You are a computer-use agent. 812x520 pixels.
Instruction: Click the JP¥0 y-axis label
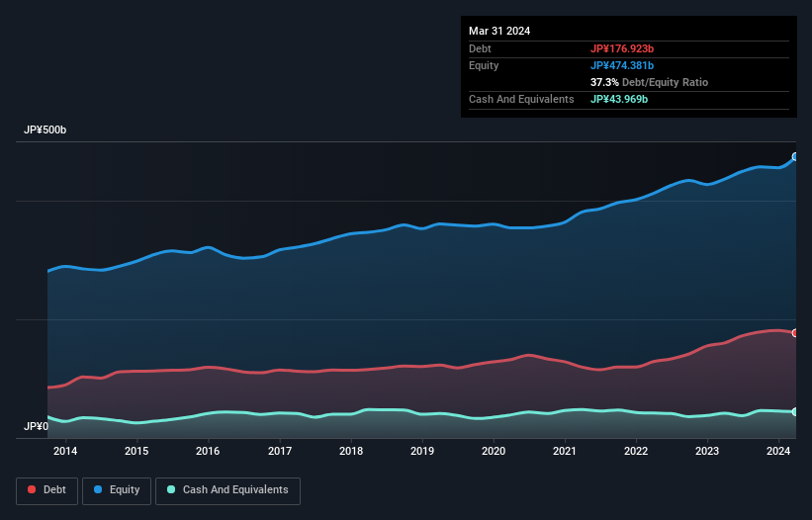click(x=37, y=426)
